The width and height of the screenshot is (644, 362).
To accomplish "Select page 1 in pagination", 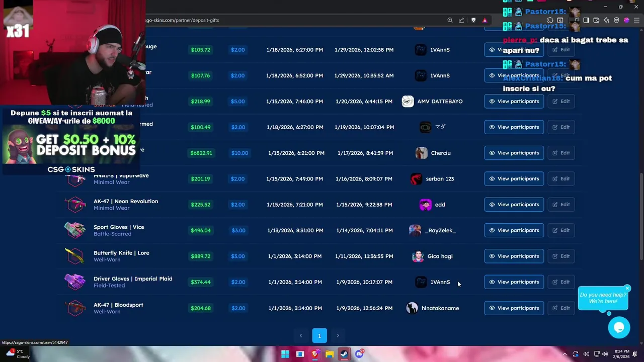I will point(319,335).
